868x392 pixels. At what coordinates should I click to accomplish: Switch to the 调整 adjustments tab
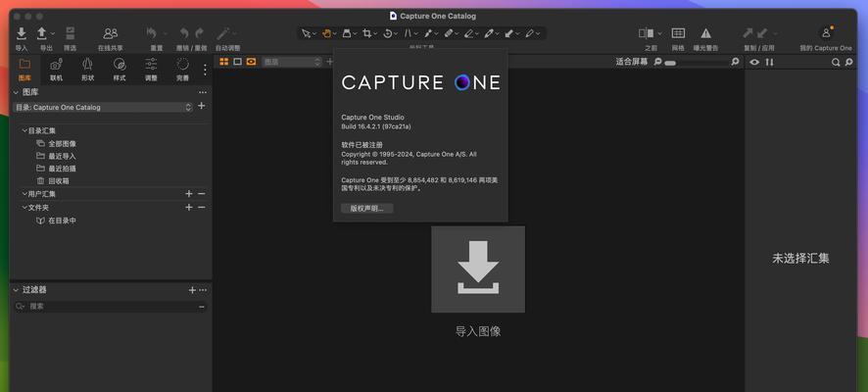tap(151, 70)
